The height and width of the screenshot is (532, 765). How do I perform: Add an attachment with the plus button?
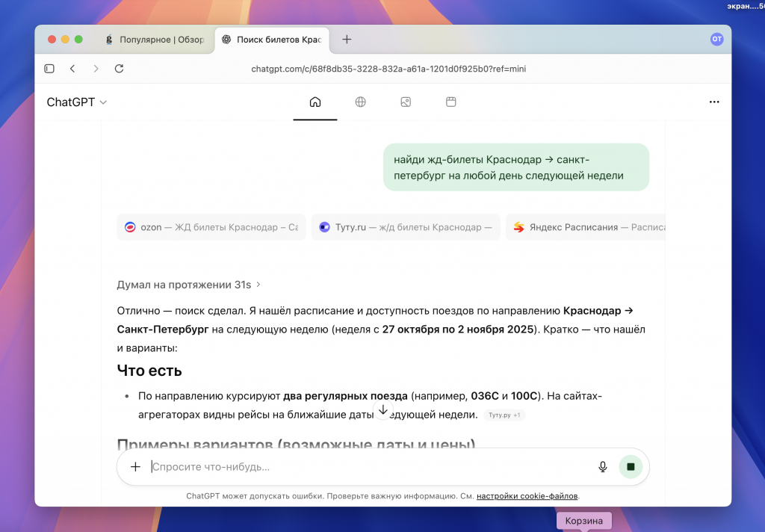click(135, 466)
